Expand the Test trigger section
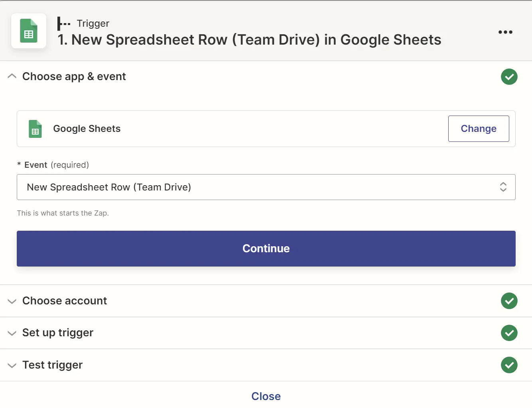532x408 pixels. (x=12, y=365)
